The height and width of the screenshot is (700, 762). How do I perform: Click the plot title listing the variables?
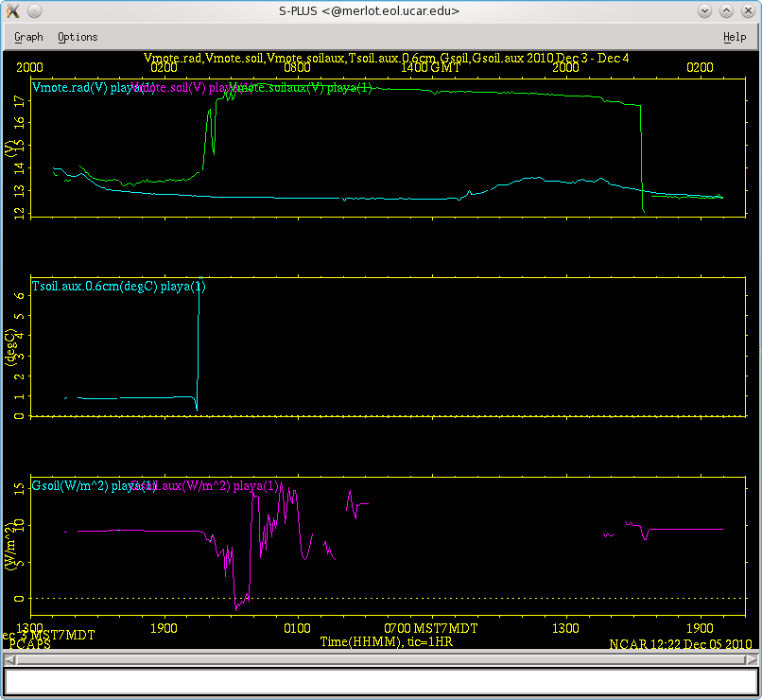click(386, 59)
